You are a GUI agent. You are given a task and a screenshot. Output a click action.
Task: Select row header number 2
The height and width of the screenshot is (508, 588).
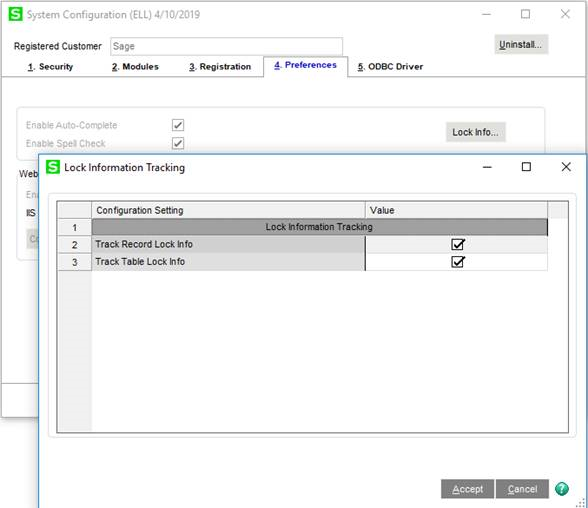pyautogui.click(x=75, y=245)
